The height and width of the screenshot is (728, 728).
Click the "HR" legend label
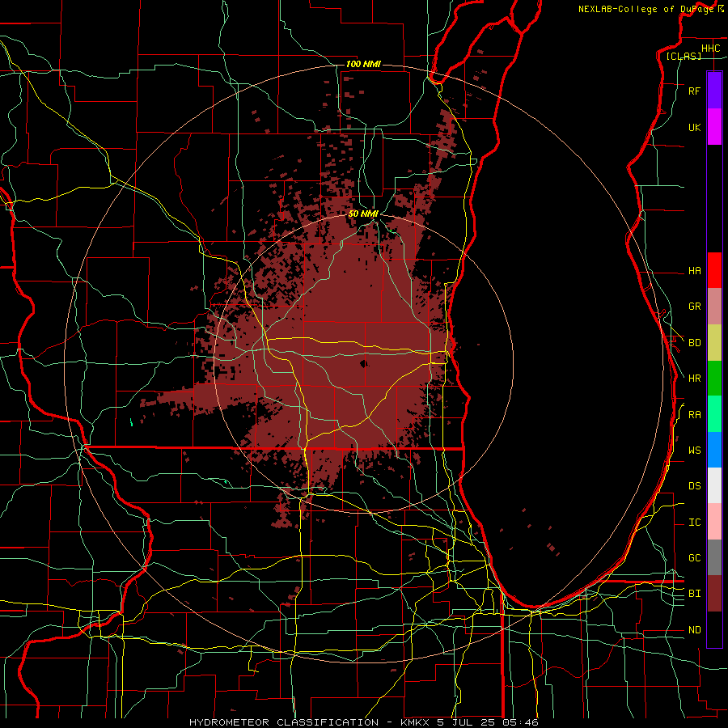click(694, 379)
